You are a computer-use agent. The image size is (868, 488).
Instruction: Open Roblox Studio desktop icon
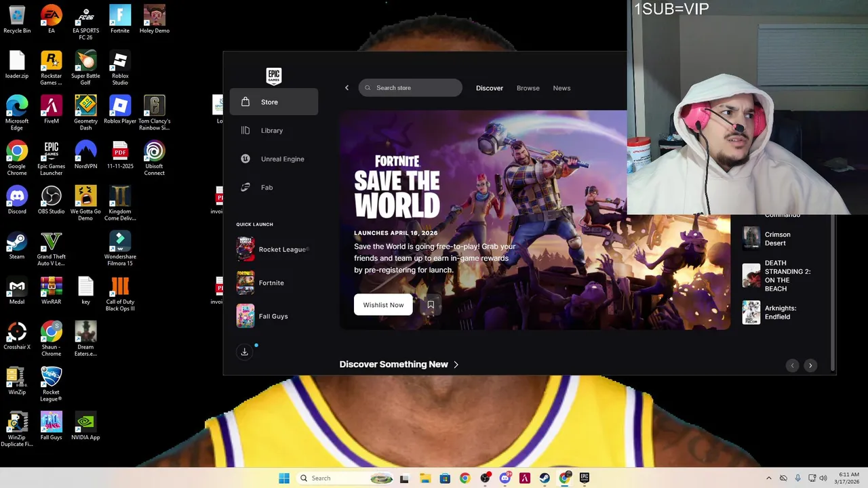pos(120,68)
